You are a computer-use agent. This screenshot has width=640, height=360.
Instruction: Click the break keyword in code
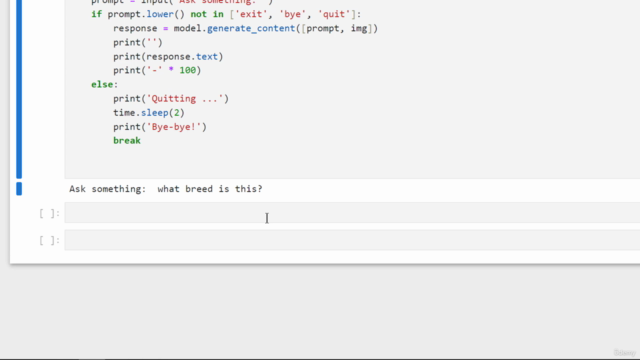tap(127, 141)
